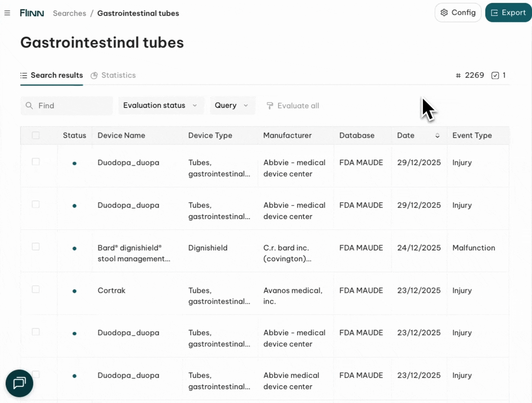Click the status dot for Bard dignishield row
The width and height of the screenshot is (532, 403).
pyautogui.click(x=75, y=249)
